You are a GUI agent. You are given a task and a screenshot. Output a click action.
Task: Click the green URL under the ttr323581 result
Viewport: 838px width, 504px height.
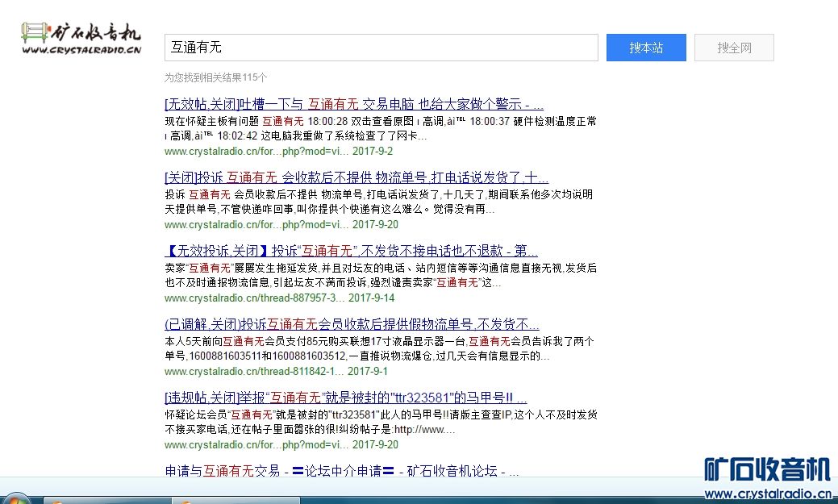[x=256, y=444]
